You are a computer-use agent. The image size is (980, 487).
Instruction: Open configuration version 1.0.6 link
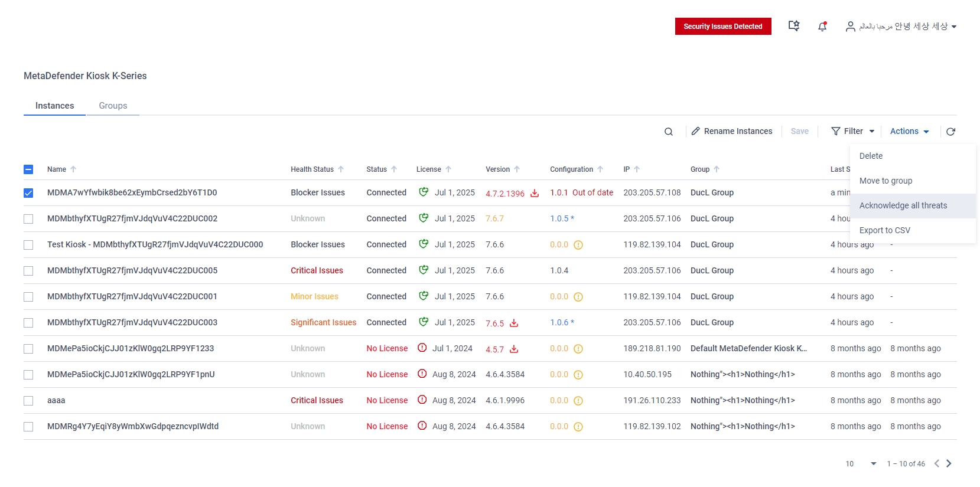(x=562, y=322)
